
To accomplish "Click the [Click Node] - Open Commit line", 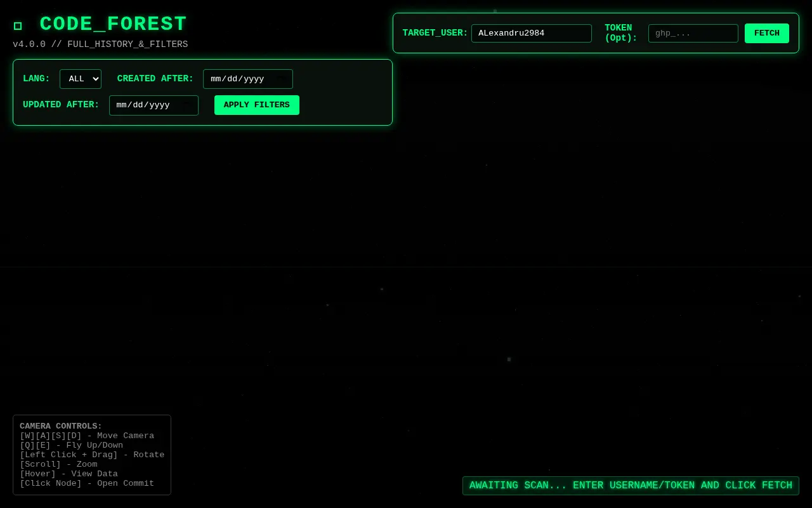I will (87, 483).
